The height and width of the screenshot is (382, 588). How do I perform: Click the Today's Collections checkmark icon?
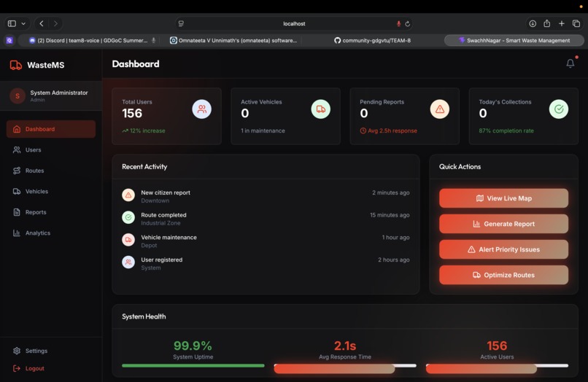(559, 109)
